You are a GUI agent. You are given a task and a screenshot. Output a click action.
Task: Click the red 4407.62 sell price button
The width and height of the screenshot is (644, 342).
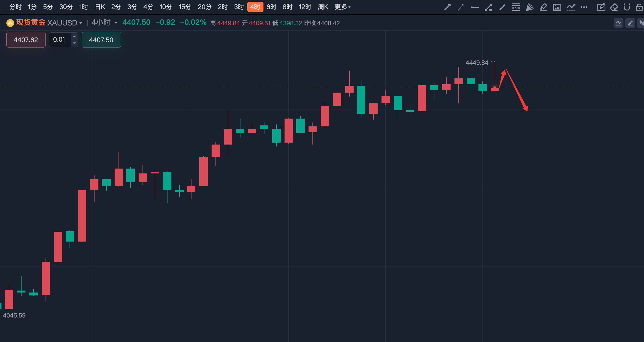[26, 39]
